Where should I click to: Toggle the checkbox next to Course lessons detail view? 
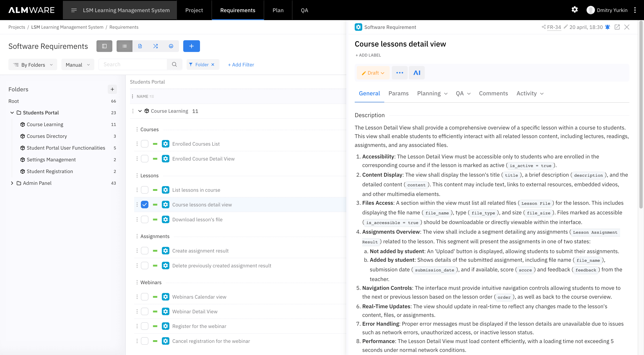click(x=145, y=205)
